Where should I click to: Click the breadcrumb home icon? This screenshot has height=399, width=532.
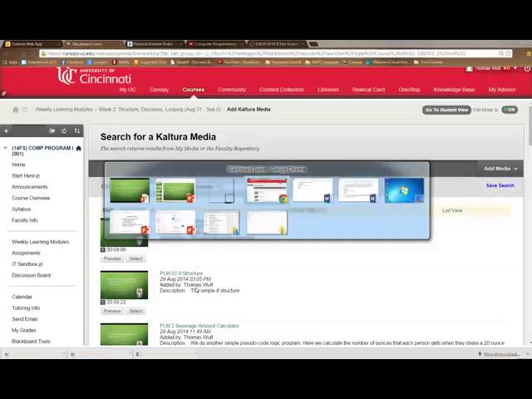click(16, 110)
